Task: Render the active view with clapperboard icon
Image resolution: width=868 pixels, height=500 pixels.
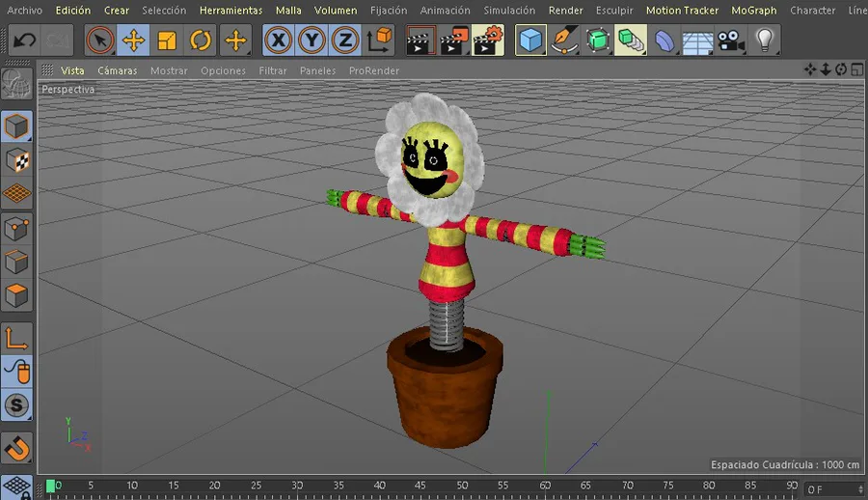Action: pyautogui.click(x=420, y=40)
